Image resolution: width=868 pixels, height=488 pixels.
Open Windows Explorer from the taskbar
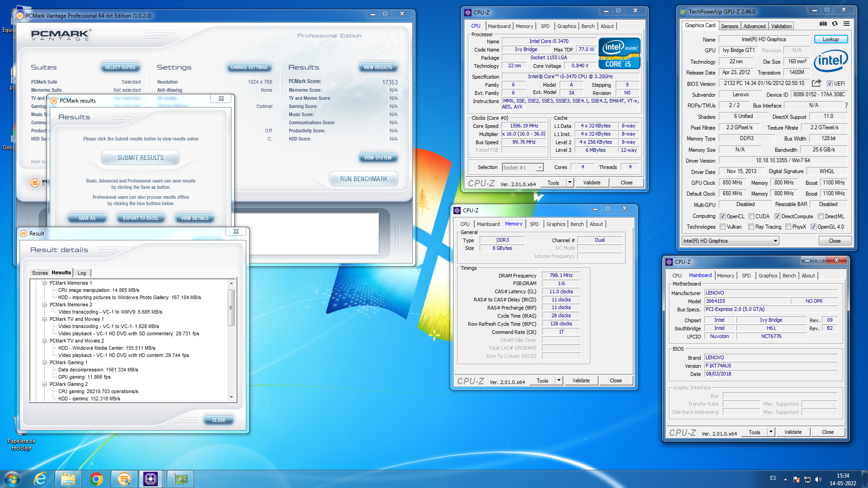click(x=68, y=479)
